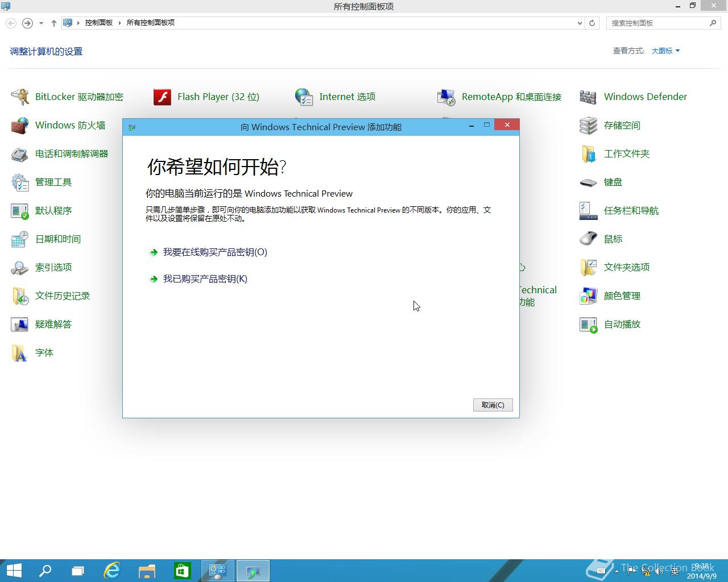Image resolution: width=728 pixels, height=582 pixels.
Task: Open the Windows Defender wall icon
Action: (x=589, y=97)
